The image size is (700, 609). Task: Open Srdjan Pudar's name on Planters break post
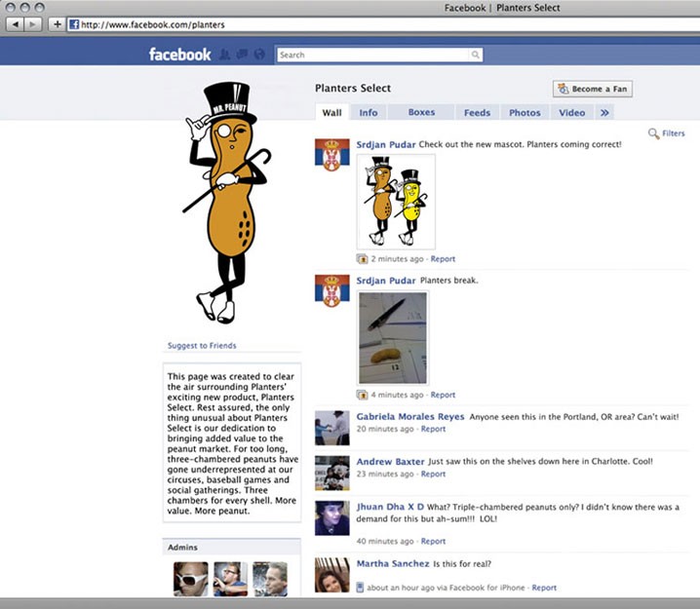(386, 281)
